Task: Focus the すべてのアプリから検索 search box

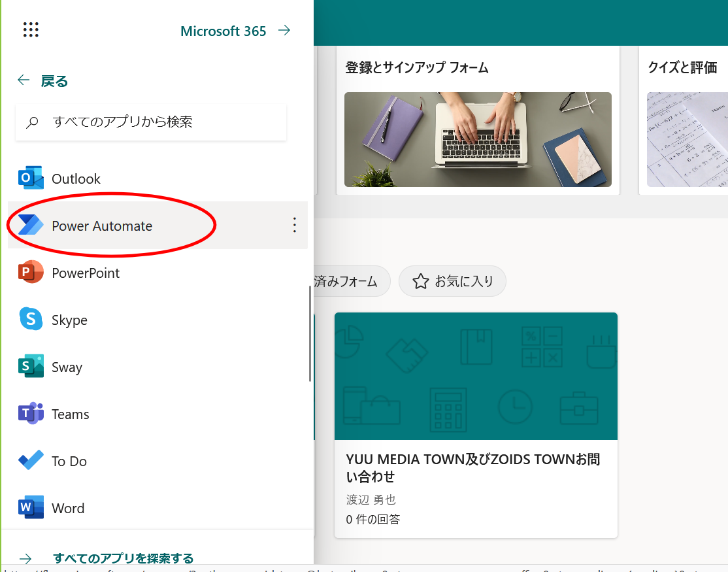Action: [x=151, y=122]
